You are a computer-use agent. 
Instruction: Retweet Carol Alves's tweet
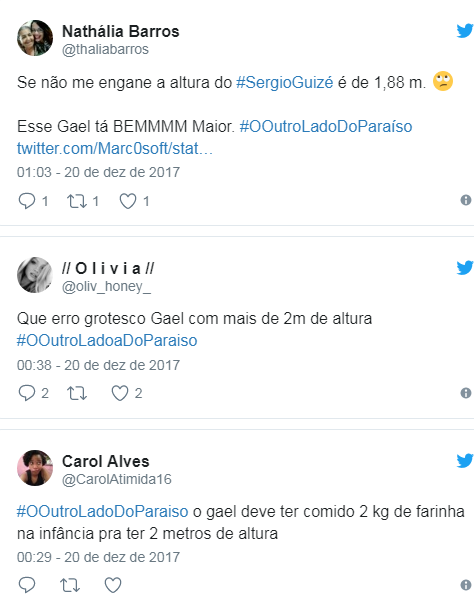click(70, 585)
